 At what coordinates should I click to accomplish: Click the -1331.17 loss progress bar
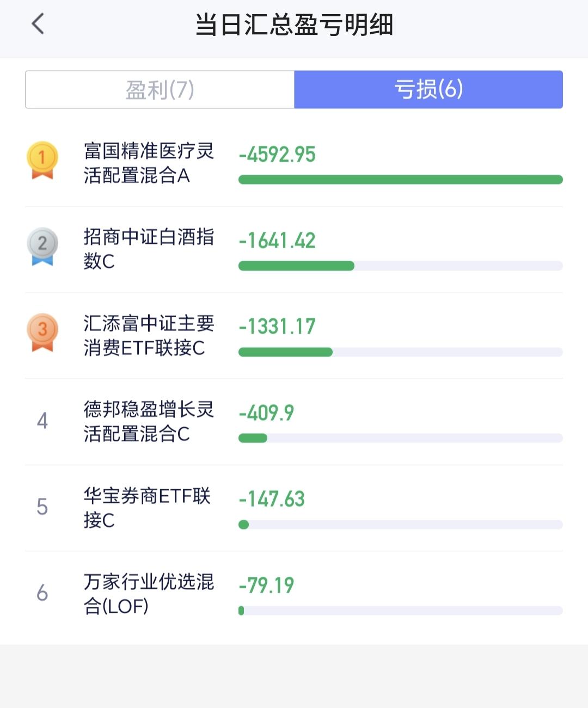point(401,352)
